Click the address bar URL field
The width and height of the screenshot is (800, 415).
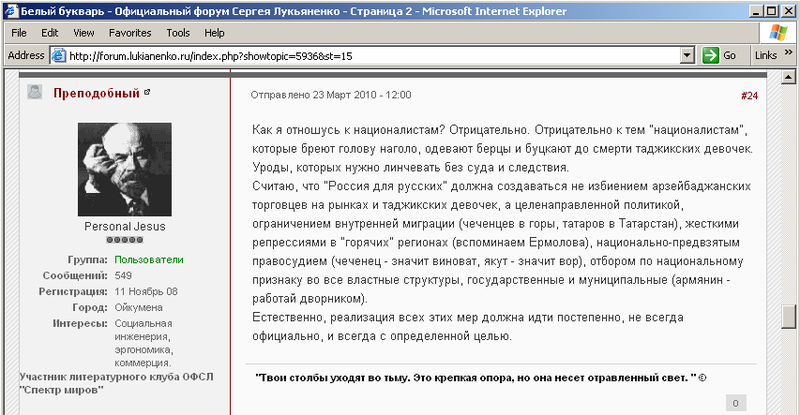click(x=372, y=56)
